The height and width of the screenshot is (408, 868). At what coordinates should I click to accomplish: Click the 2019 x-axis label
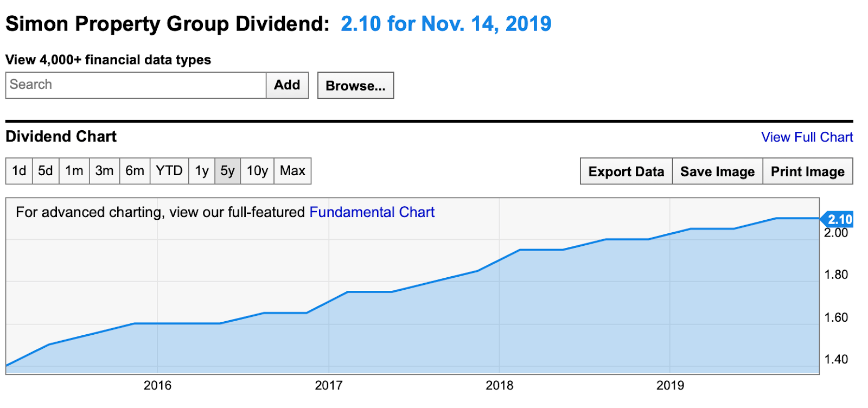(671, 386)
